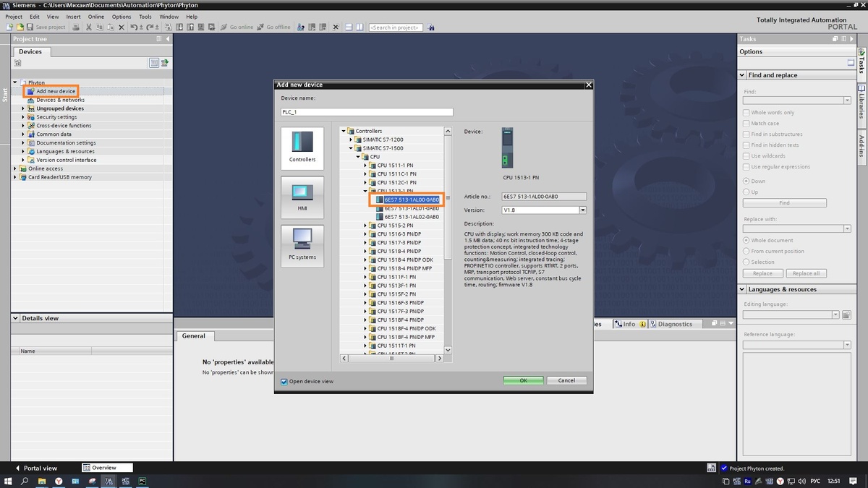Open the Version dropdown showing V1.8

click(x=583, y=210)
